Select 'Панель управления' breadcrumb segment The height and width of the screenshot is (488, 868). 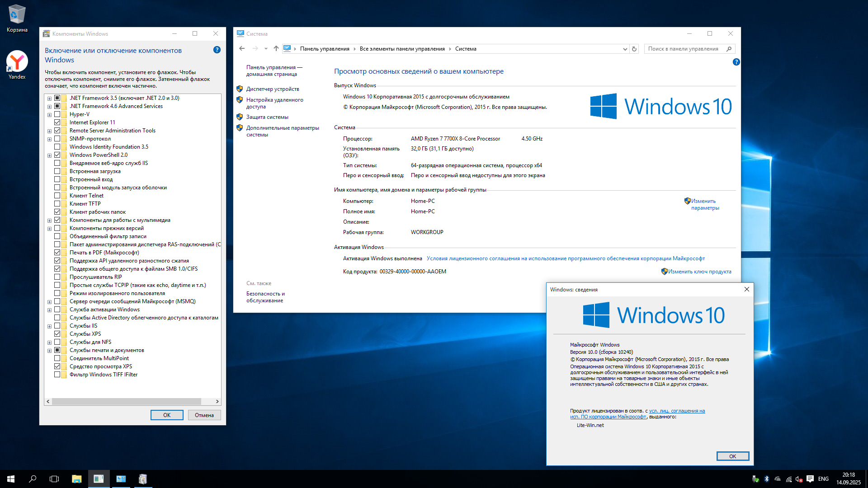coord(324,49)
